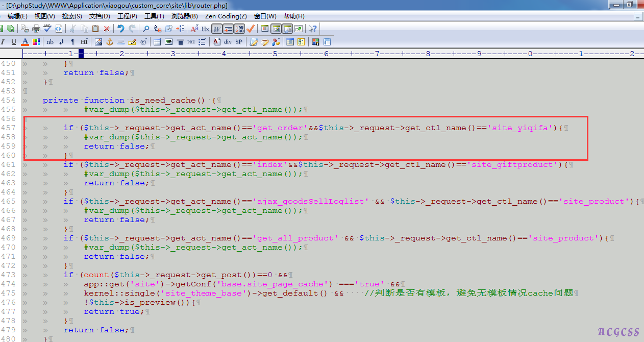
Task: Open the 搜索(S) menu
Action: pyautogui.click(x=72, y=16)
